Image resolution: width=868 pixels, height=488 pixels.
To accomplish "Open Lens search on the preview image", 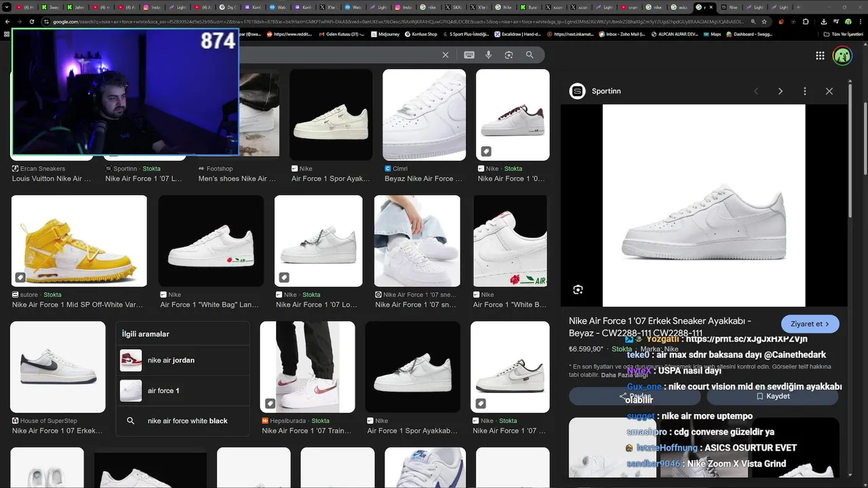I will click(x=578, y=289).
